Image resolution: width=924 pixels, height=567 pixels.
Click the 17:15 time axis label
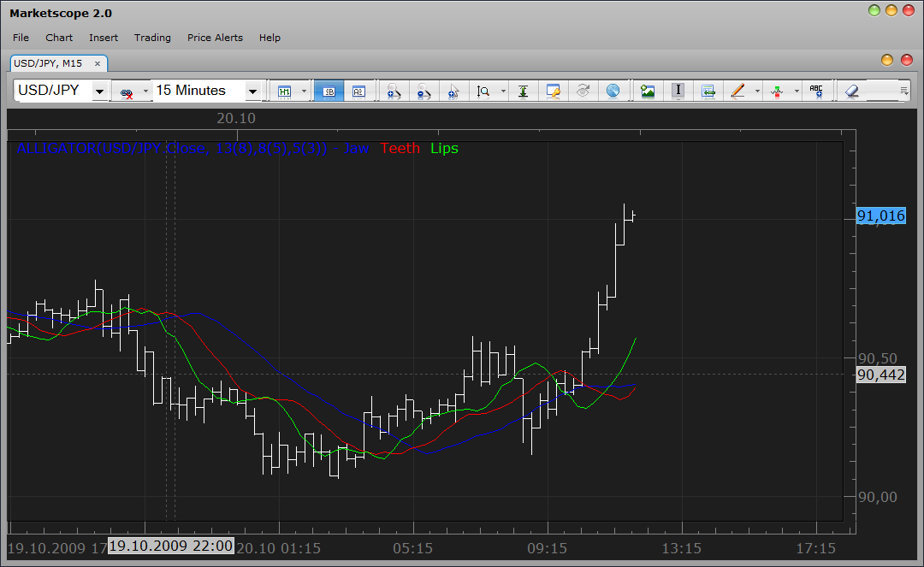pos(815,549)
